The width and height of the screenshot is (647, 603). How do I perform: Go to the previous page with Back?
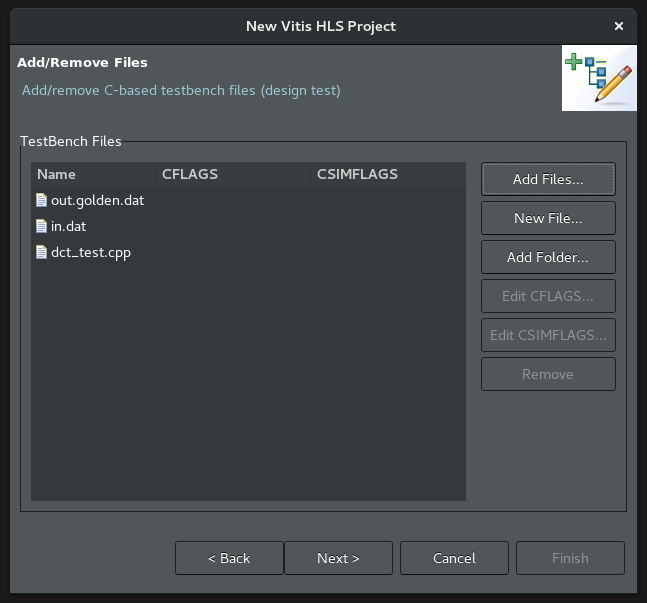229,558
